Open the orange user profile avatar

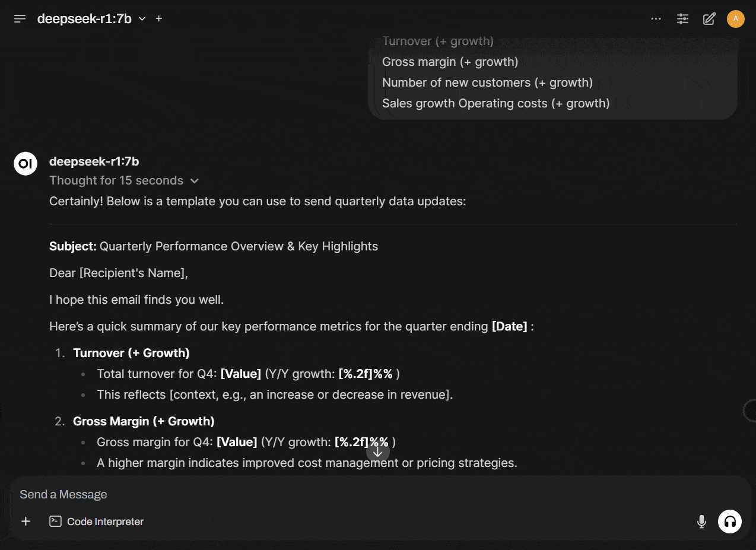coord(735,19)
